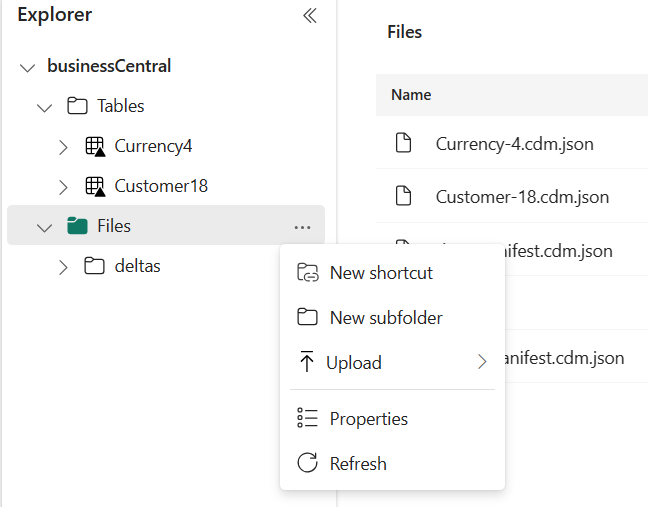
Task: Select the deltas folder label
Action: point(138,266)
